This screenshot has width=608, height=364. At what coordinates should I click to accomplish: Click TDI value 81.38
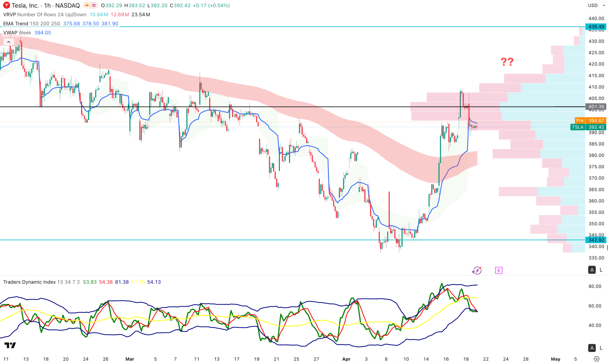click(x=122, y=282)
